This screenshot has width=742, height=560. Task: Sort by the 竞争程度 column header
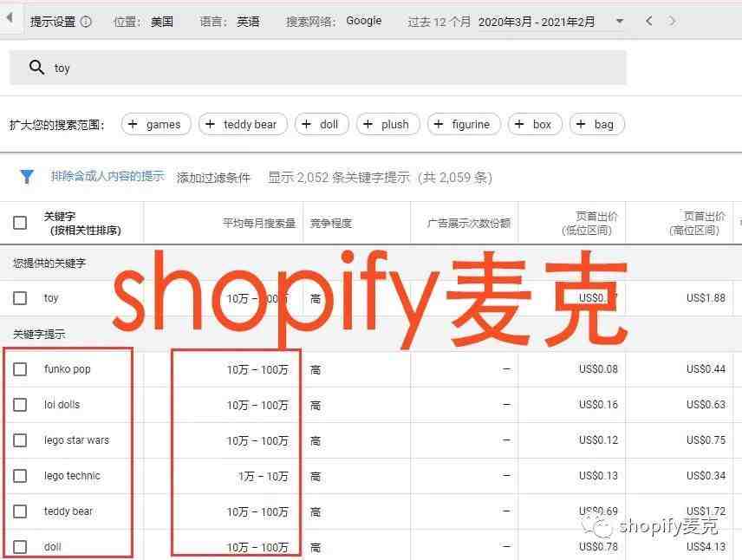coord(331,223)
